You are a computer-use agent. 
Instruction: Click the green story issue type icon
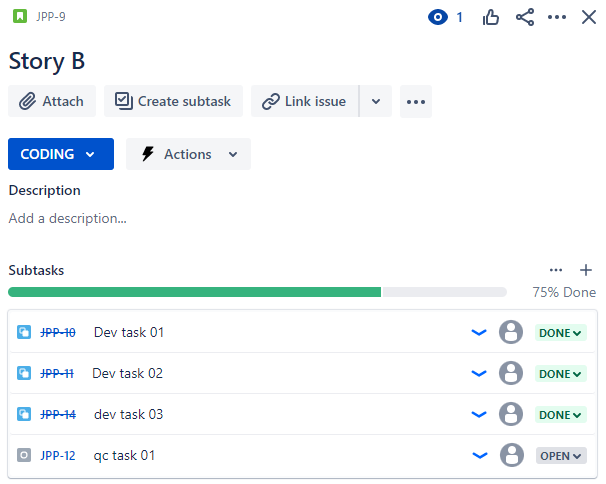pos(20,17)
